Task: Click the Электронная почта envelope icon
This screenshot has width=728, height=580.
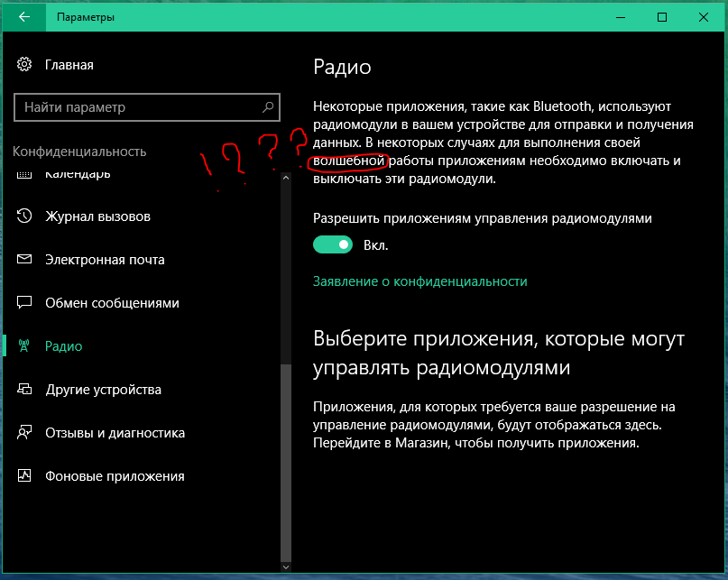Action: pos(24,259)
